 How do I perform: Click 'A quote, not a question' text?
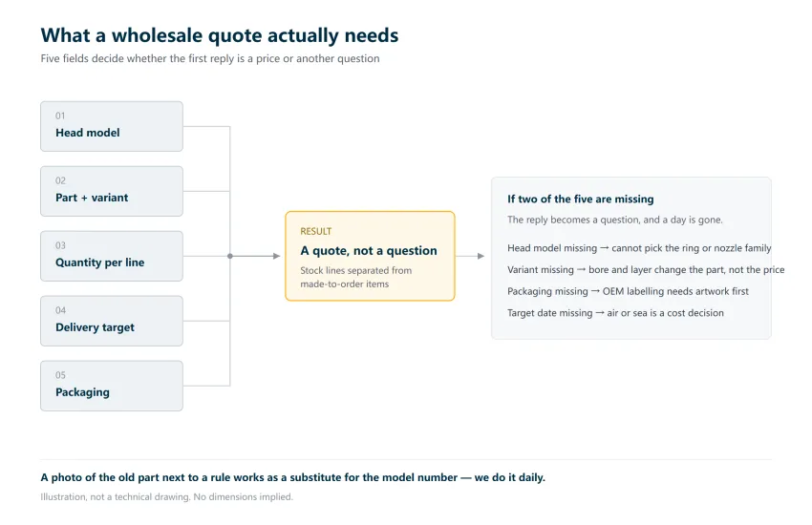[x=368, y=251]
